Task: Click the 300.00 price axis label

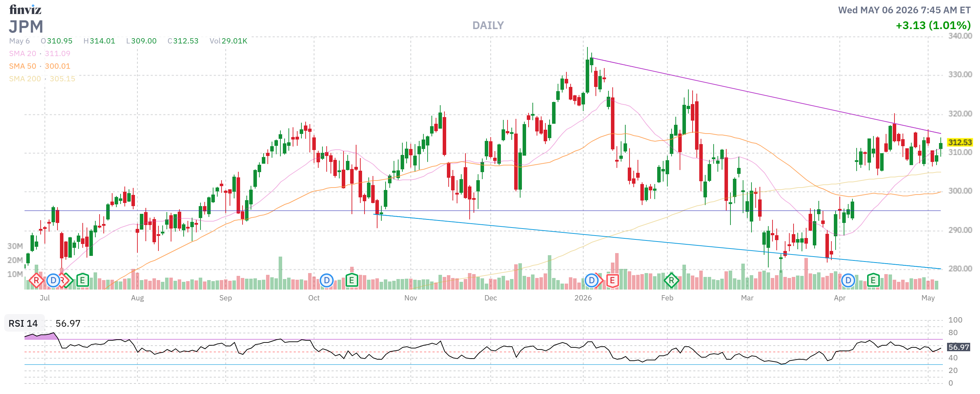Action: (x=960, y=191)
